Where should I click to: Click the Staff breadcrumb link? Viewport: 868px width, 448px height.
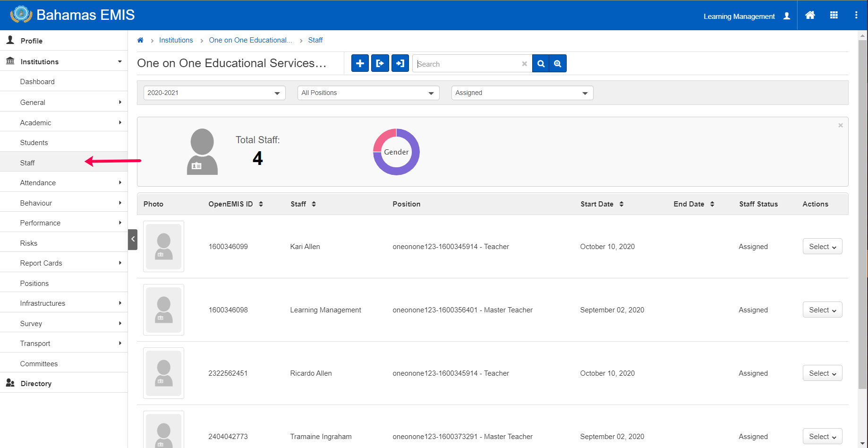pyautogui.click(x=315, y=40)
